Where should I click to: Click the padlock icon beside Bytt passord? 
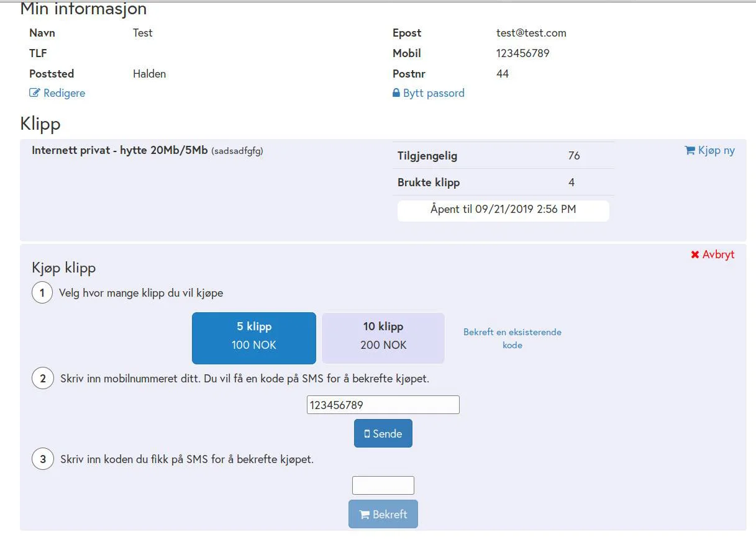(x=396, y=93)
